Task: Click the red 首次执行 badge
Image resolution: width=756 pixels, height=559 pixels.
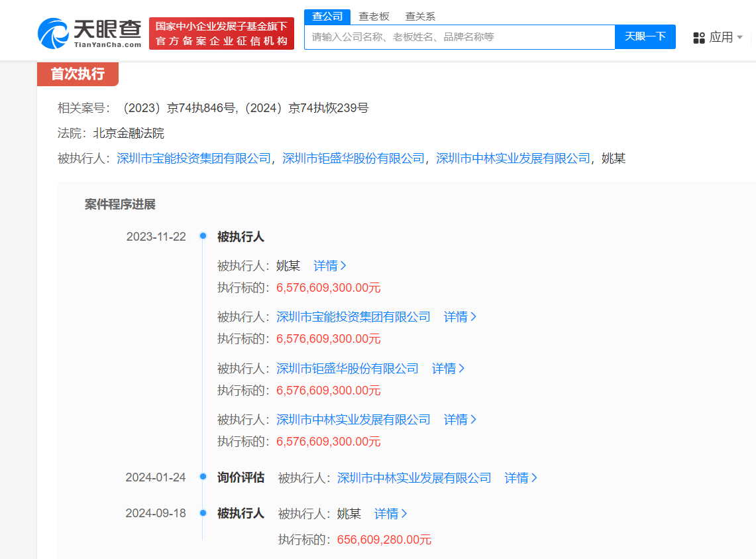Action: point(78,75)
